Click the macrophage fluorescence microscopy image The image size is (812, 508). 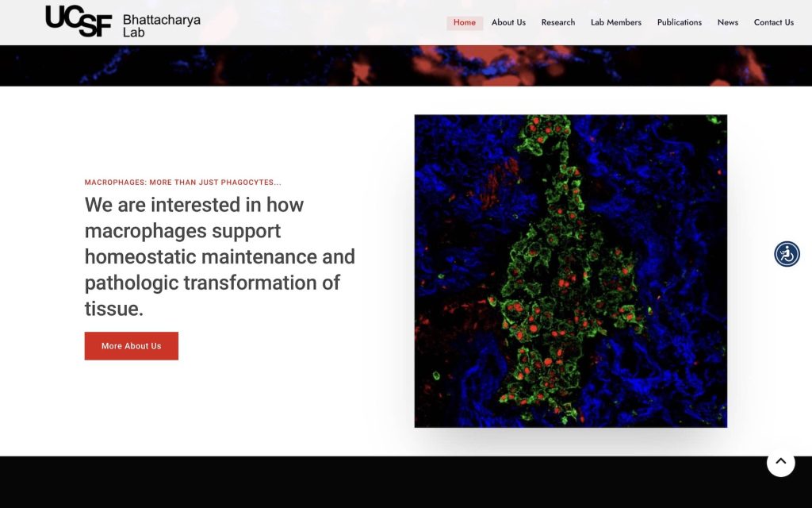(571, 271)
